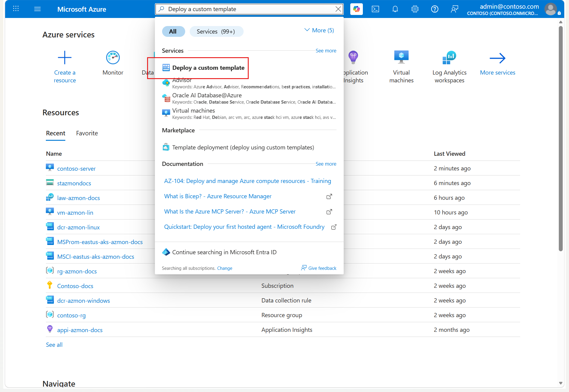Click the Create a resource plus icon
569x392 pixels.
(x=65, y=57)
